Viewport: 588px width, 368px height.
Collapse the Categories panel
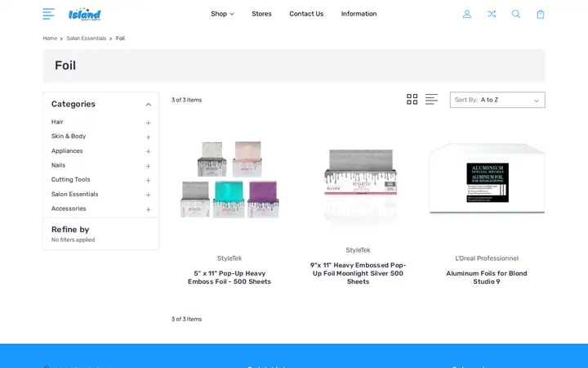(148, 105)
